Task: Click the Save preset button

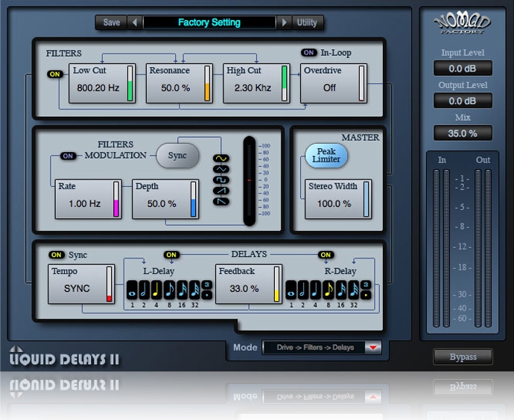Action: (x=111, y=22)
